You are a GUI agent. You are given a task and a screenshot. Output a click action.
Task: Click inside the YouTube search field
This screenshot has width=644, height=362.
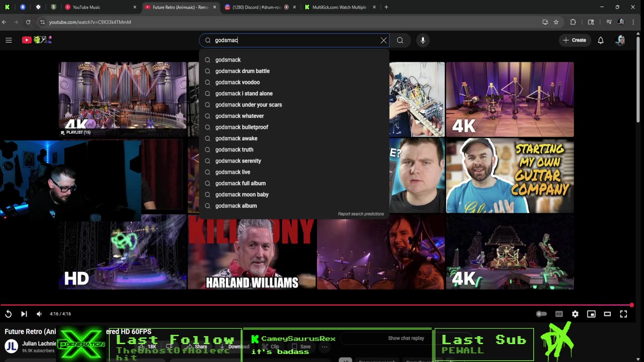pos(294,40)
